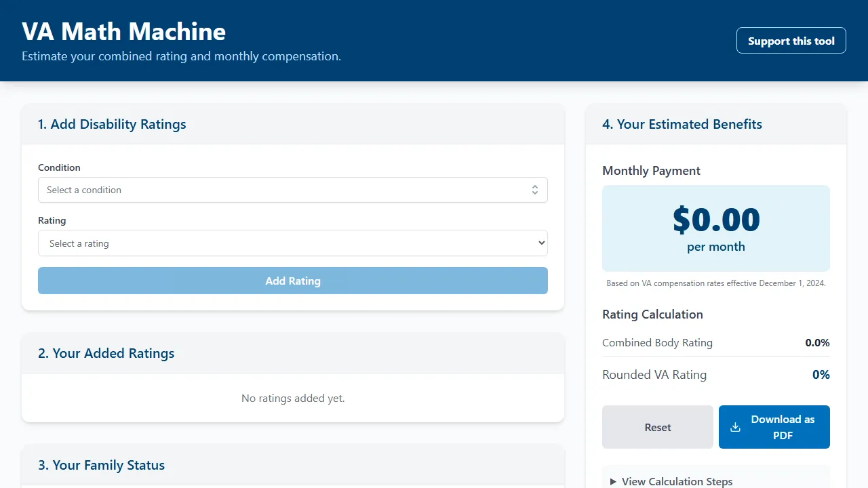868x488 pixels.
Task: Click the section header 1. Add Disability Ratings
Action: click(x=111, y=124)
